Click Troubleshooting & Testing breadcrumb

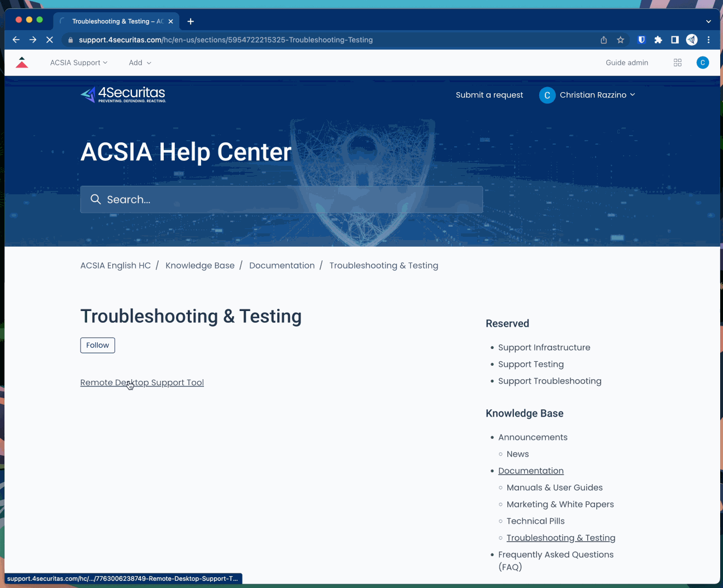(384, 265)
